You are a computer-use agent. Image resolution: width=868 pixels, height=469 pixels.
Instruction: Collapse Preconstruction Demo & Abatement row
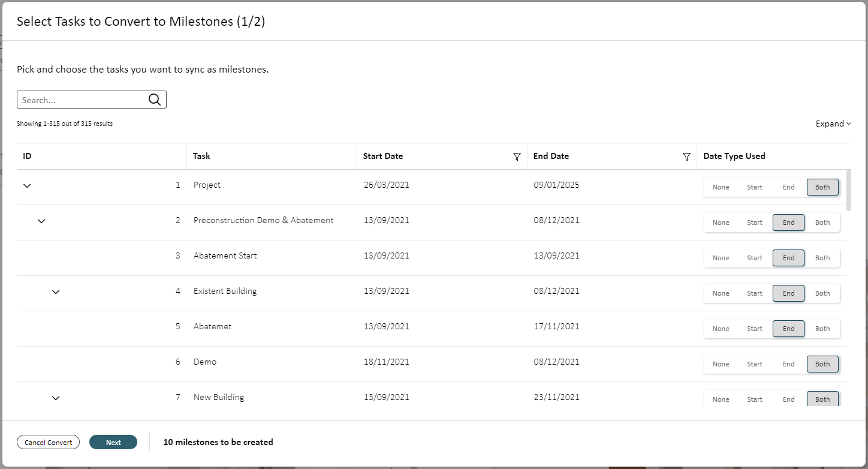click(41, 221)
